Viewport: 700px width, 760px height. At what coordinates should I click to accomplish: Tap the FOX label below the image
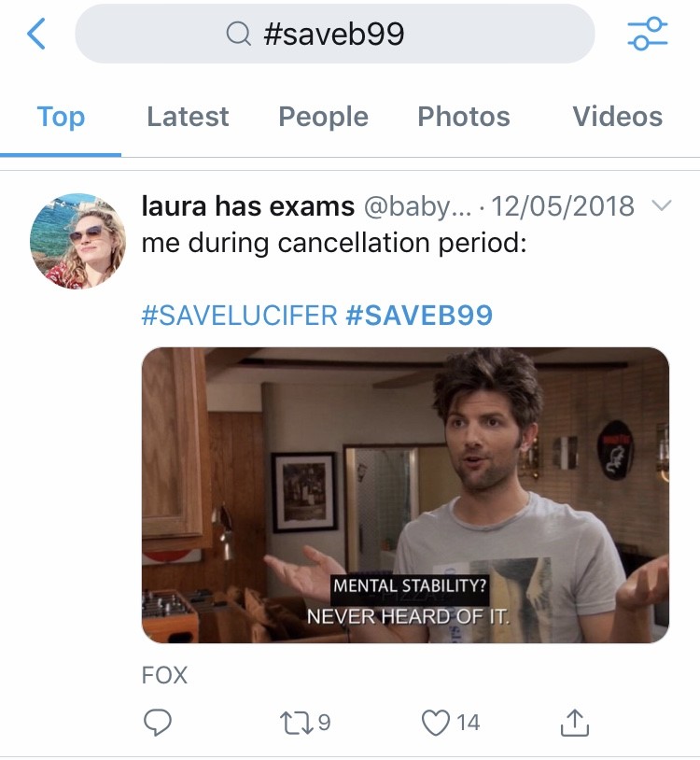pyautogui.click(x=164, y=675)
